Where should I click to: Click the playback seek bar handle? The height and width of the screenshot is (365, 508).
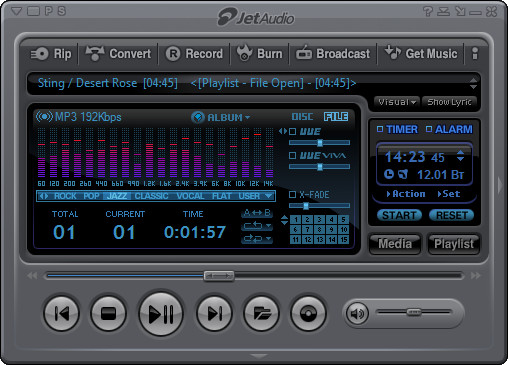(x=219, y=276)
